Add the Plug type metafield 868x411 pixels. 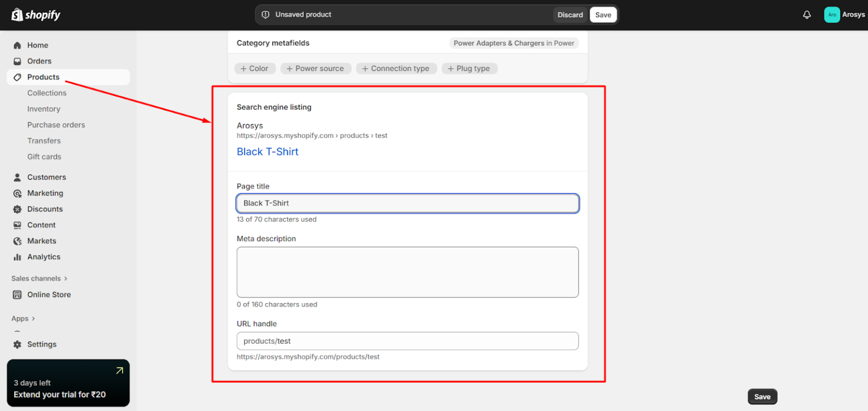click(x=469, y=68)
